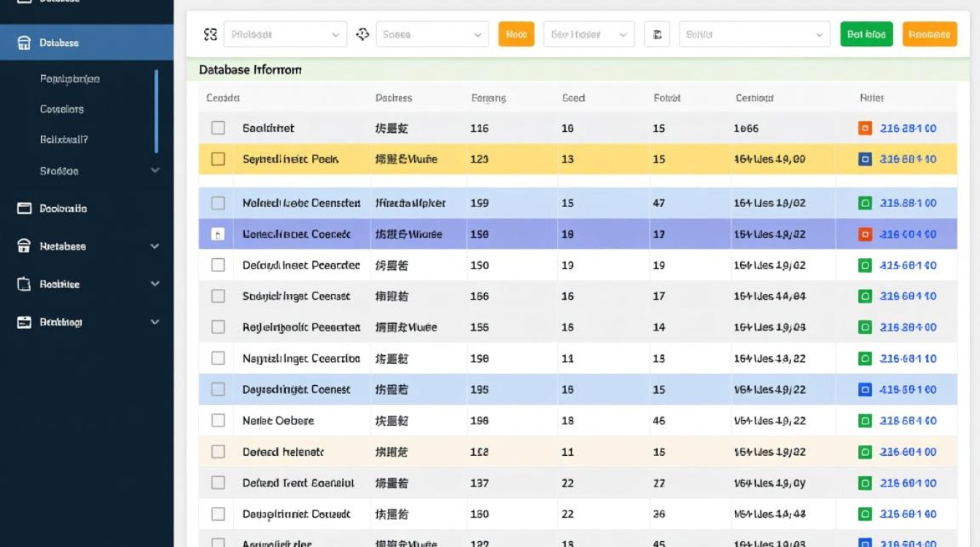980x547 pixels.
Task: Click the blue vertical scrollbar in the sidebar
Action: click(x=156, y=111)
